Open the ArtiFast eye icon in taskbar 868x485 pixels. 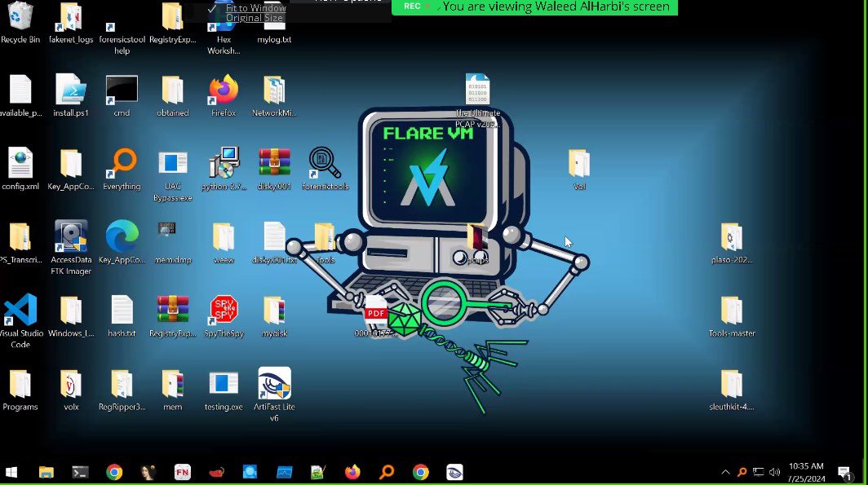coord(454,472)
